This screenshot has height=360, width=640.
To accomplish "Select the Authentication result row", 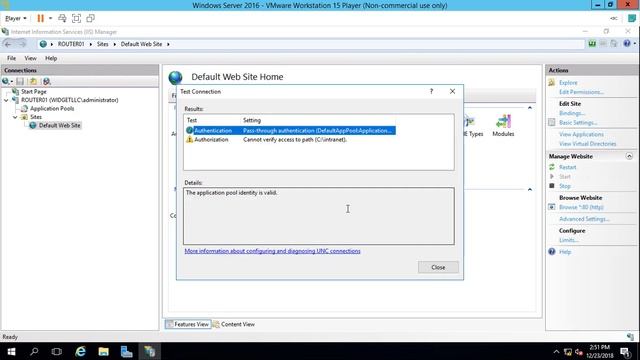I will click(290, 131).
